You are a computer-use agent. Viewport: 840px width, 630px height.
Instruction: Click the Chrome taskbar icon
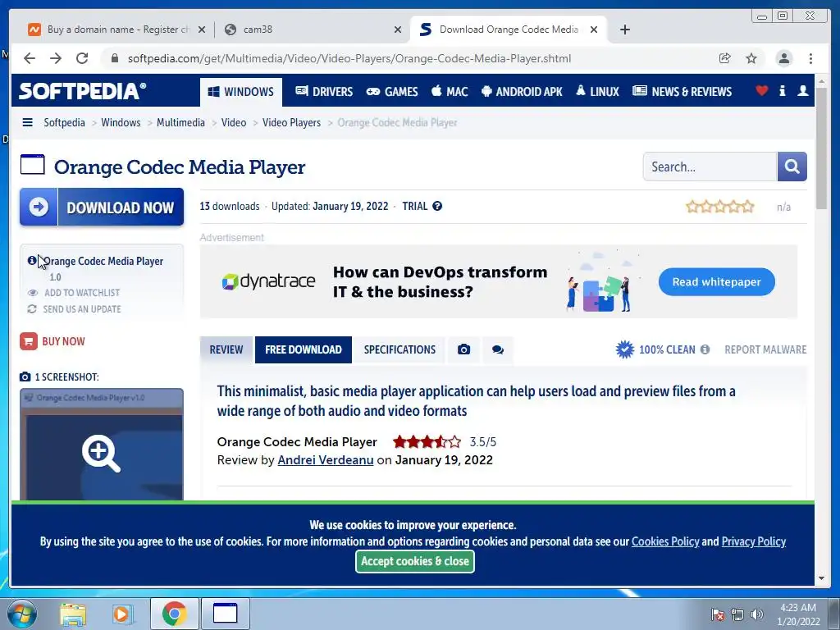click(x=174, y=614)
